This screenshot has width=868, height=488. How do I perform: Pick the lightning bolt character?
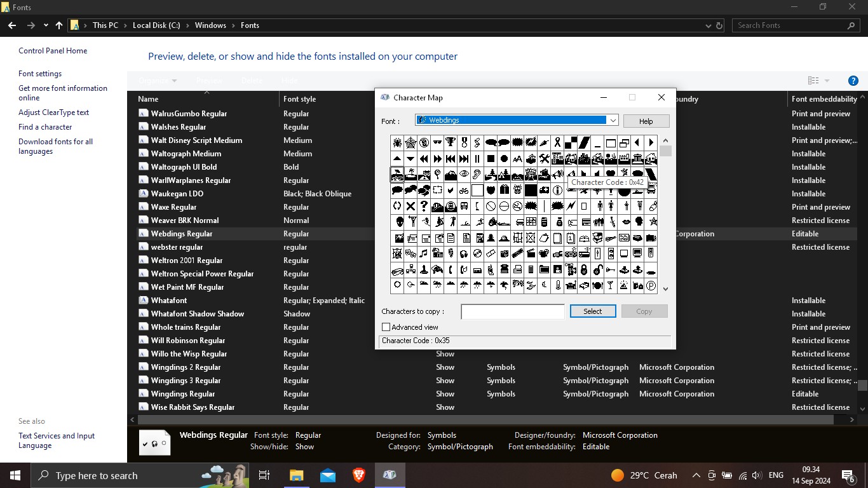coord(571,206)
